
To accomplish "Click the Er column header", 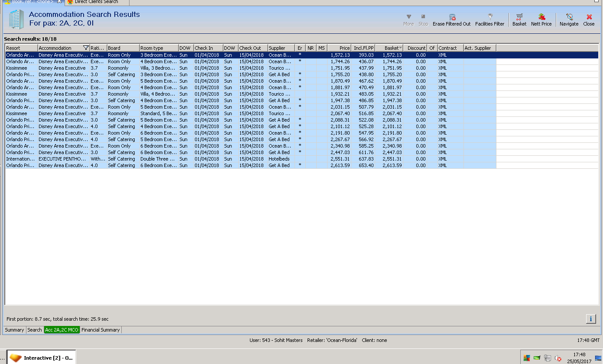I will [x=300, y=48].
